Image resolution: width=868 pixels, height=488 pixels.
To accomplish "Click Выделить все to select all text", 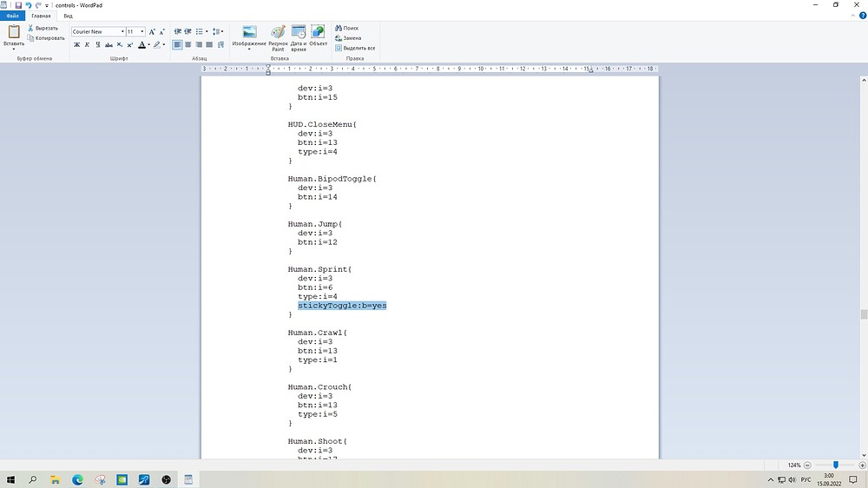I will (x=355, y=48).
